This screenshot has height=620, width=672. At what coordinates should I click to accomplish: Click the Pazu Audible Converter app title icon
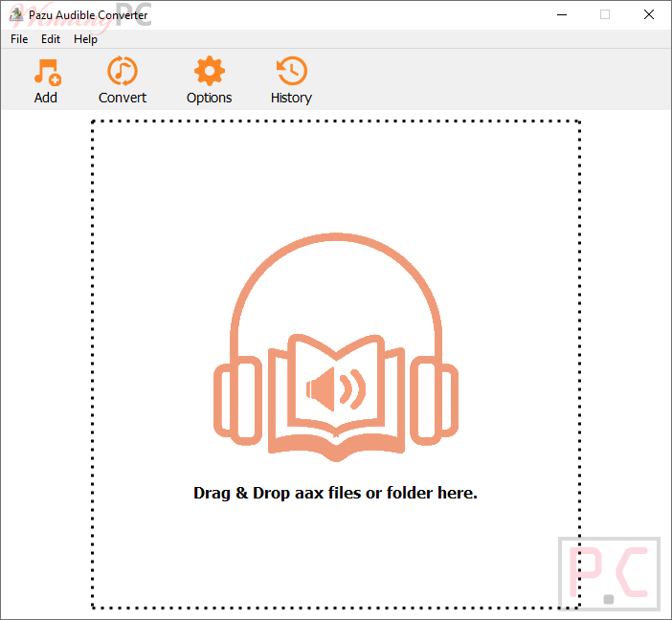click(x=16, y=14)
